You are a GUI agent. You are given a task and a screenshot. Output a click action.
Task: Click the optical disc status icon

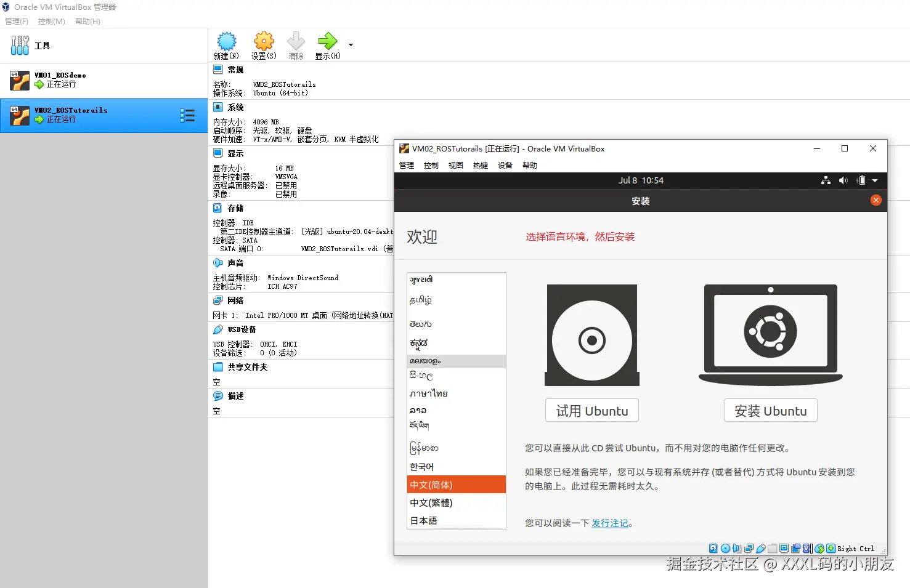726,548
